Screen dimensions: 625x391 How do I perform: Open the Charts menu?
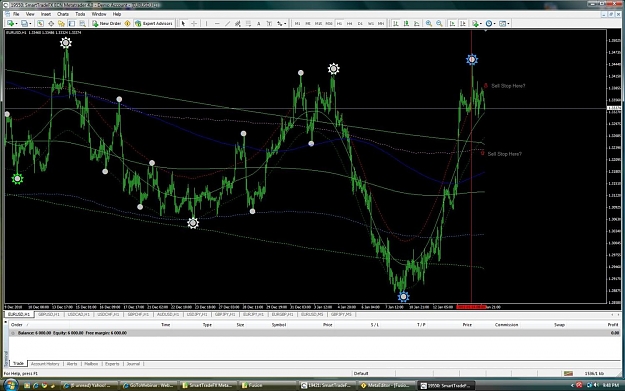coord(63,14)
